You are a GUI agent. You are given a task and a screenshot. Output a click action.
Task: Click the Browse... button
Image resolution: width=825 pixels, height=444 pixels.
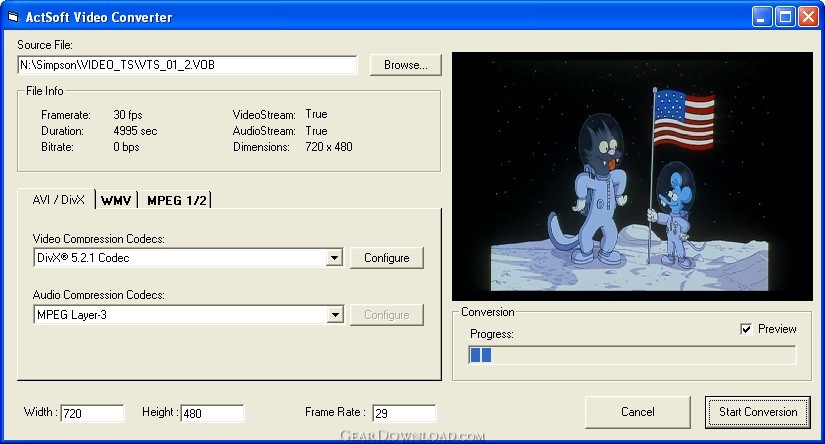pos(406,65)
